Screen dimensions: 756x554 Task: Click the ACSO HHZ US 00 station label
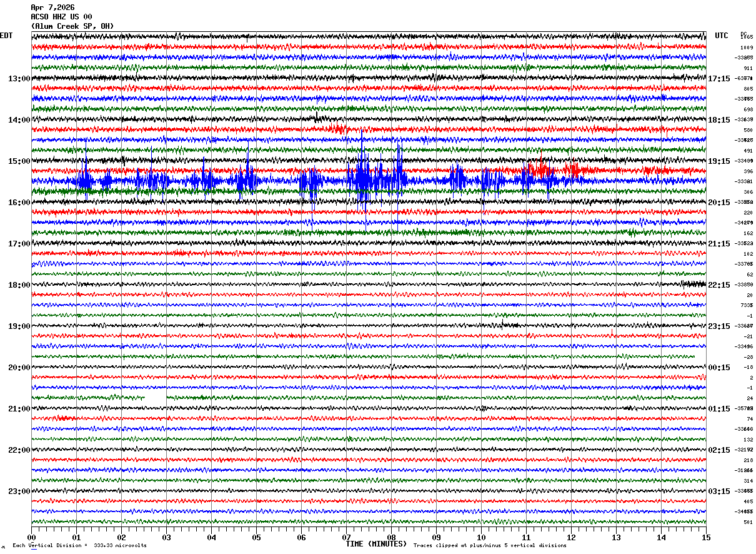61,17
